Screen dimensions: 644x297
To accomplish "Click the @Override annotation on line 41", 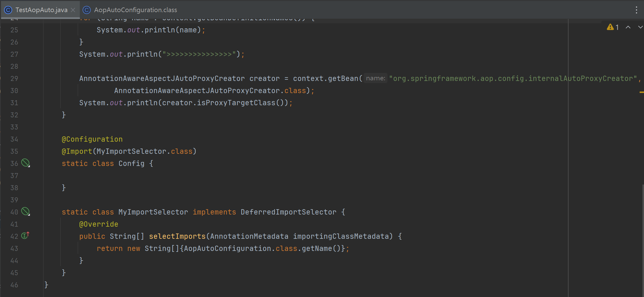I will point(99,224).
